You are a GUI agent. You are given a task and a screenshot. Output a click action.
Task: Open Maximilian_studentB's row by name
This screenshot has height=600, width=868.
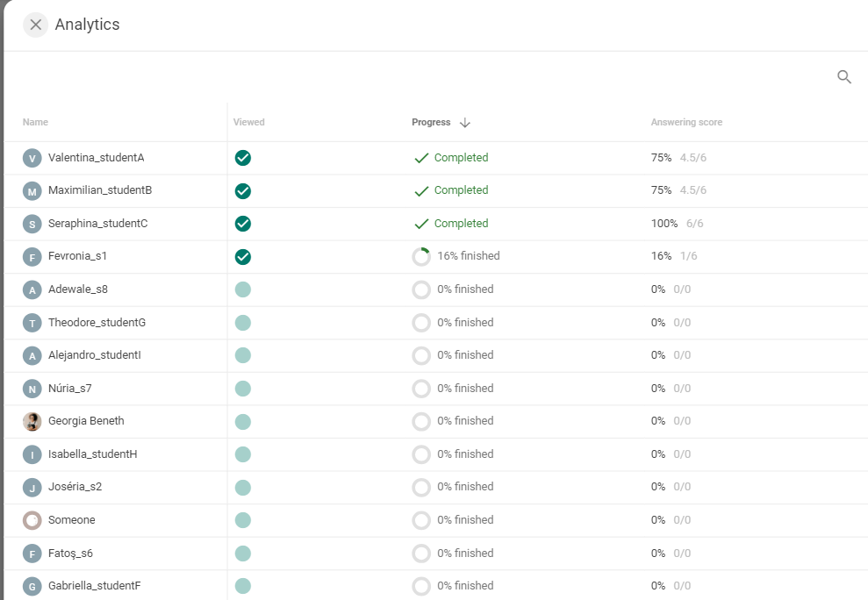tap(100, 190)
